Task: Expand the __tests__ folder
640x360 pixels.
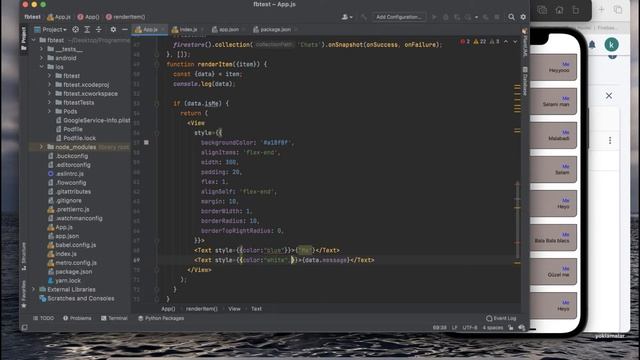Action: (x=41, y=49)
